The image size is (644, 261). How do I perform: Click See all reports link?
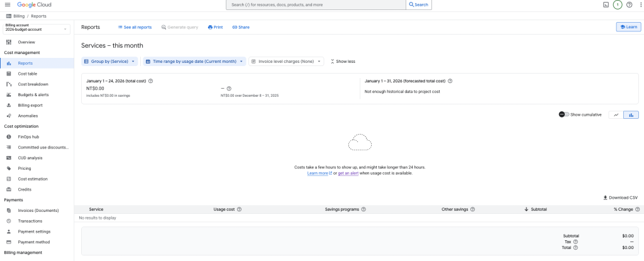click(x=135, y=27)
